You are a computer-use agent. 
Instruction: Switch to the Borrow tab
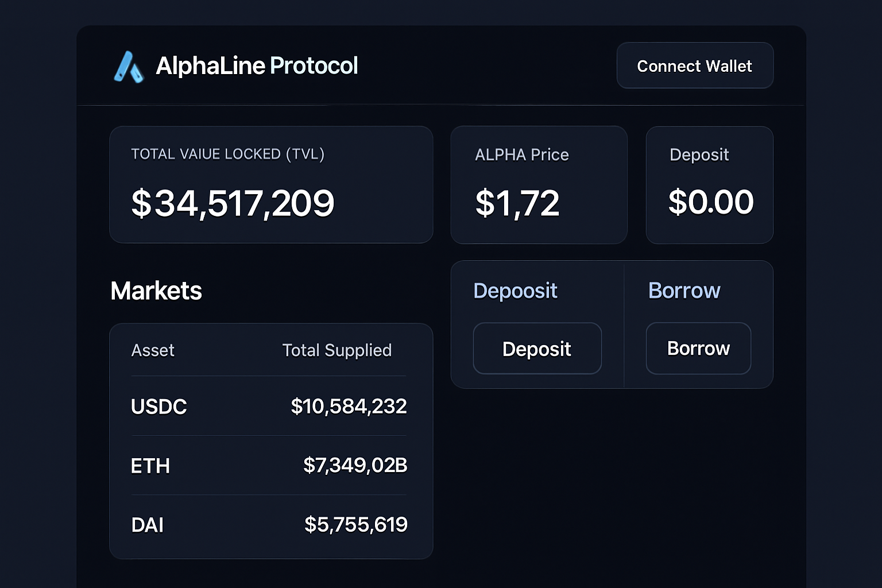(684, 291)
